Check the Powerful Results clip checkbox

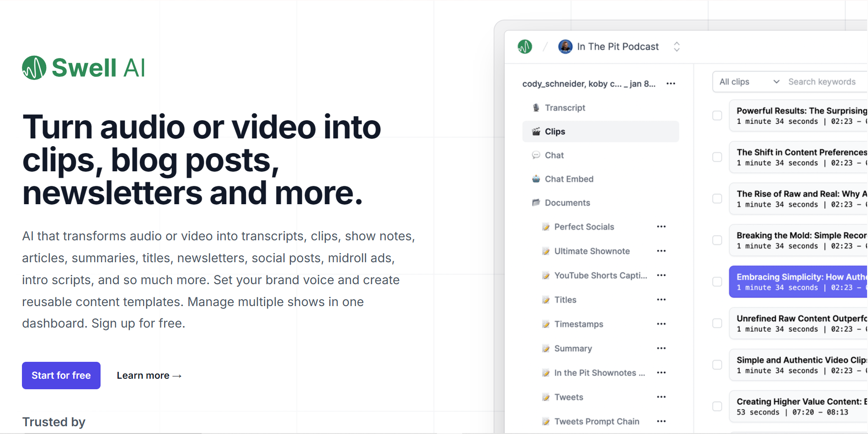click(717, 116)
